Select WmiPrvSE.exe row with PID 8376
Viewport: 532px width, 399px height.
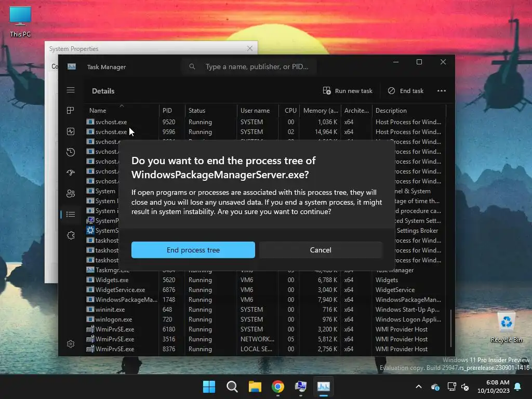pyautogui.click(x=265, y=349)
